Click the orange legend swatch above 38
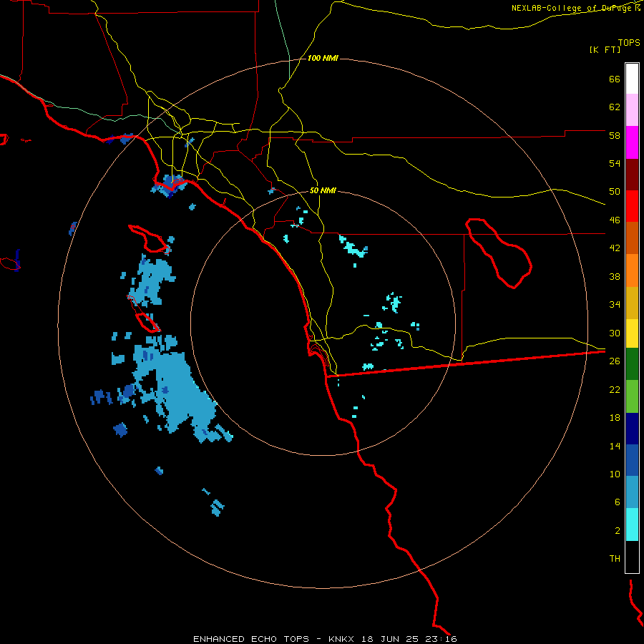Viewport: 644px width, 644px height. [x=632, y=270]
